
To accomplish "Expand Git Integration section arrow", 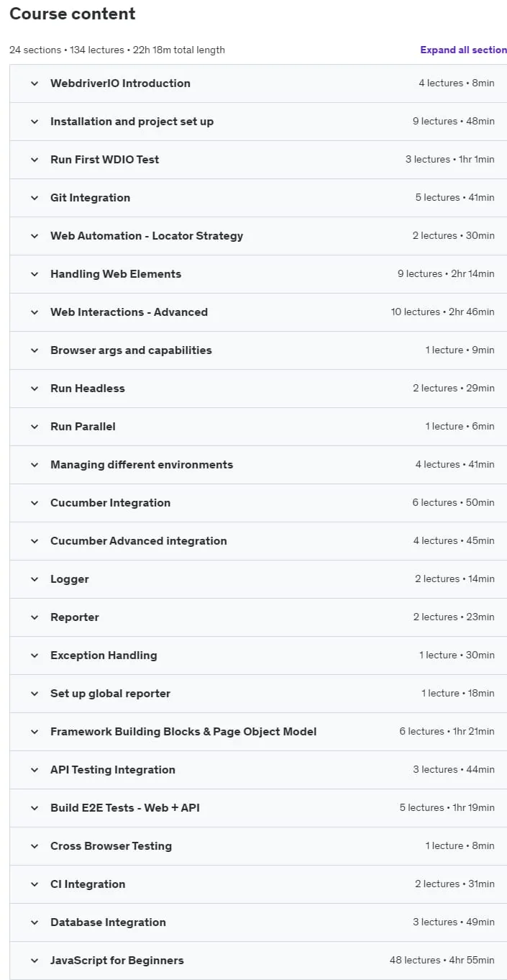I will pos(34,198).
